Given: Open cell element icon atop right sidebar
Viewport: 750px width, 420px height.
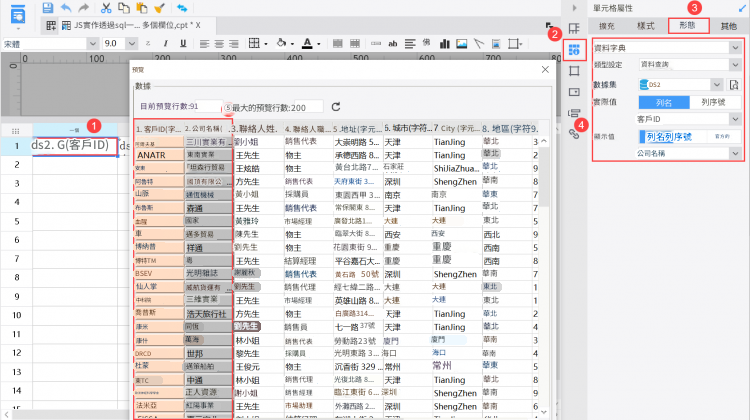Looking at the screenshot, I should pos(574,28).
